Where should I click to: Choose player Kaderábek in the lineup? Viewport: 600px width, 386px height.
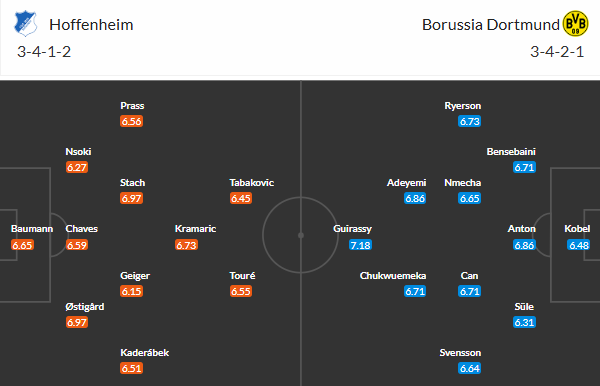144,352
